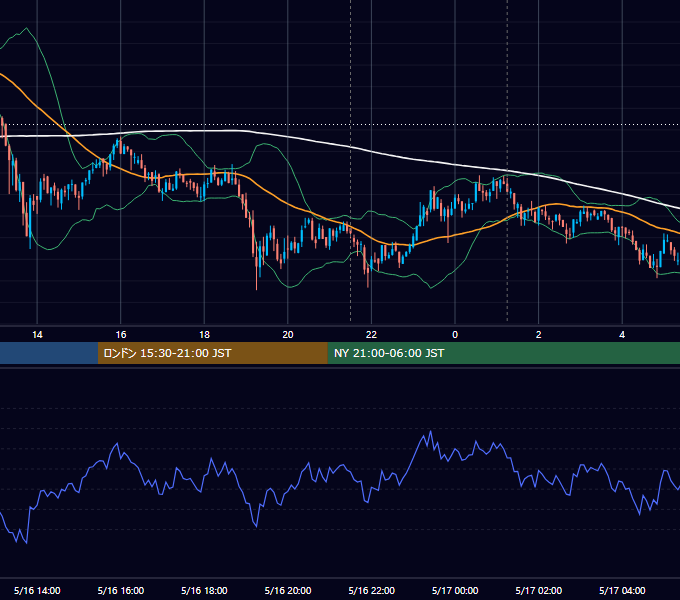
Task: Click the 14 hour label on chart axis
Action: coord(37,335)
